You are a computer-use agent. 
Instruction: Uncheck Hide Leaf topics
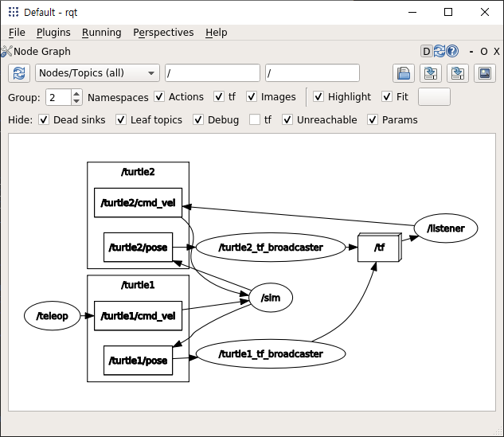121,120
